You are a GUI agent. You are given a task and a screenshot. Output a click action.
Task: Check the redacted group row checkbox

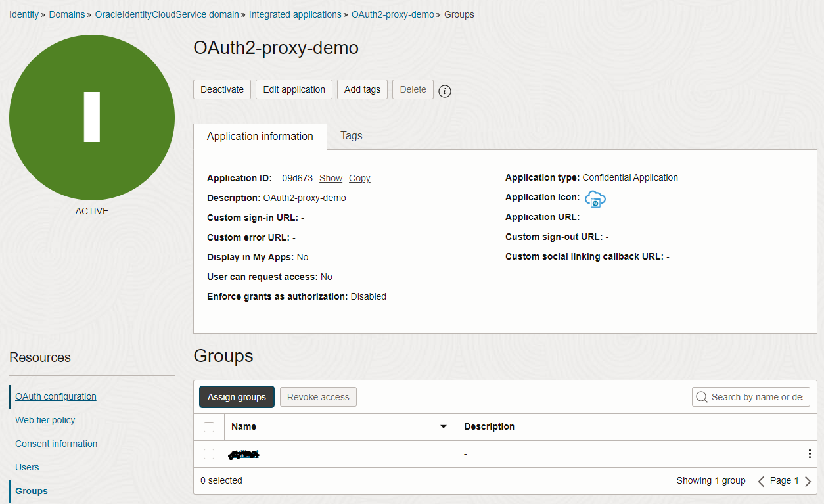(x=209, y=454)
